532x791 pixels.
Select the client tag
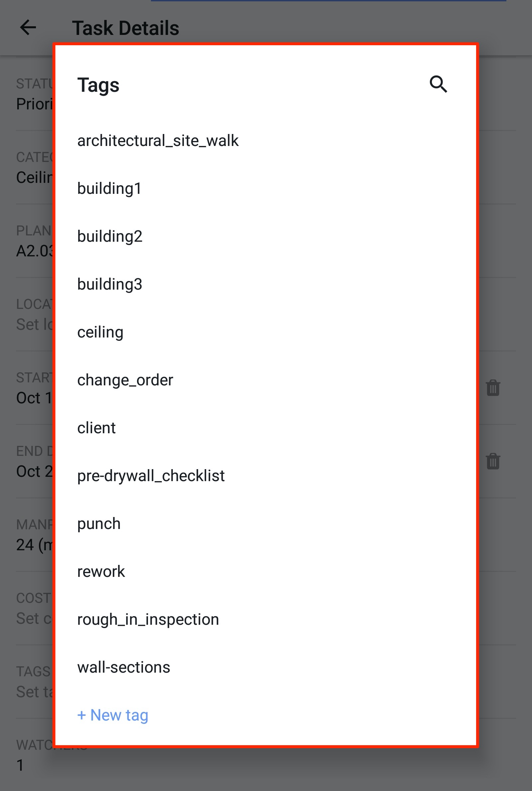(x=96, y=428)
